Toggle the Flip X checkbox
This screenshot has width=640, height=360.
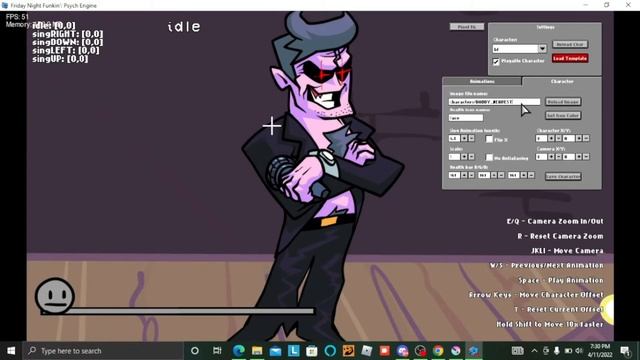pyautogui.click(x=489, y=139)
